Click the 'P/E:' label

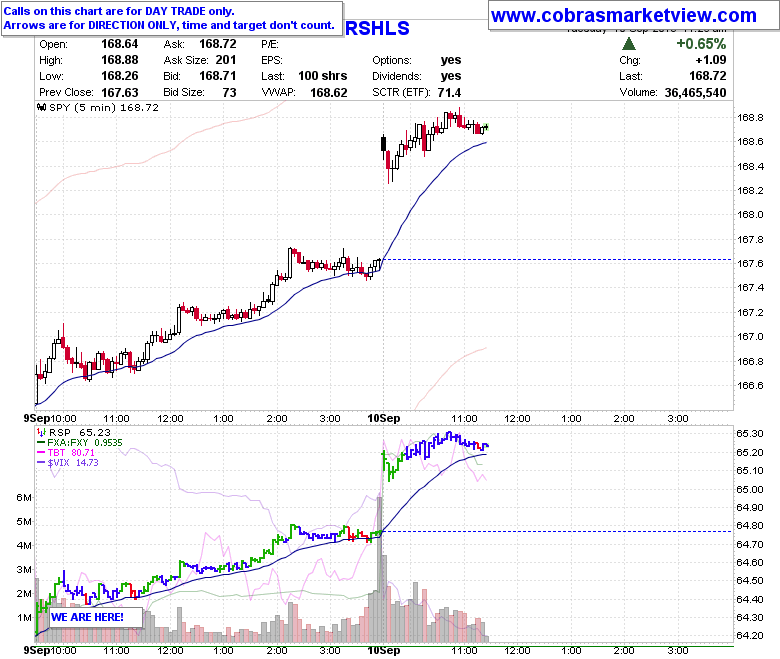click(270, 44)
